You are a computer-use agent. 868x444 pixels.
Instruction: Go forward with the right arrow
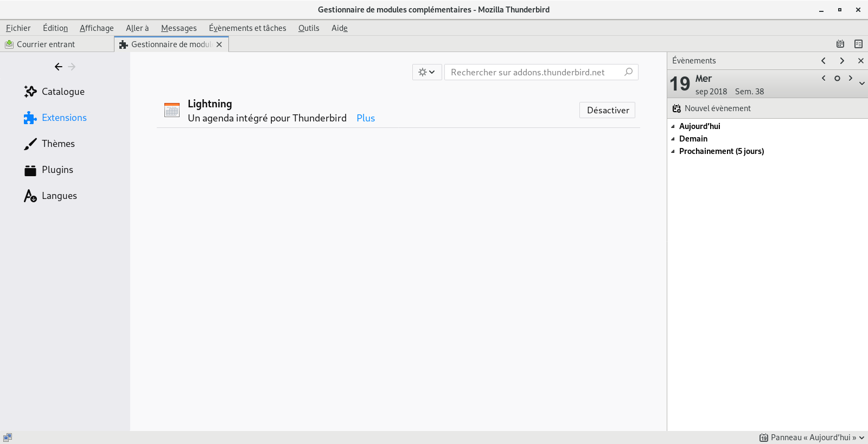tap(72, 67)
